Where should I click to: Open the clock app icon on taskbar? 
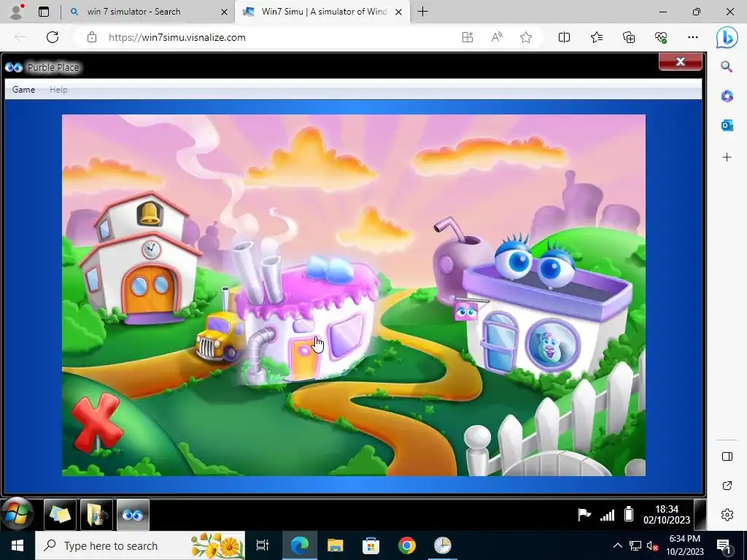(443, 545)
